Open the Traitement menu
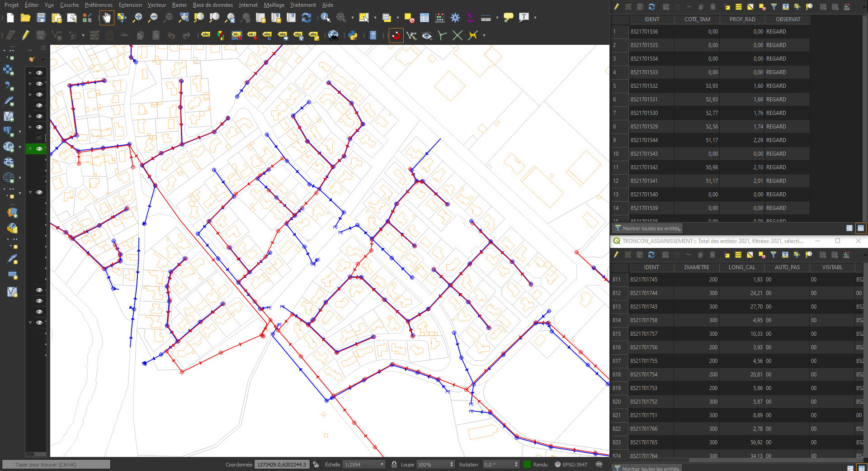This screenshot has width=868, height=471. tap(303, 5)
